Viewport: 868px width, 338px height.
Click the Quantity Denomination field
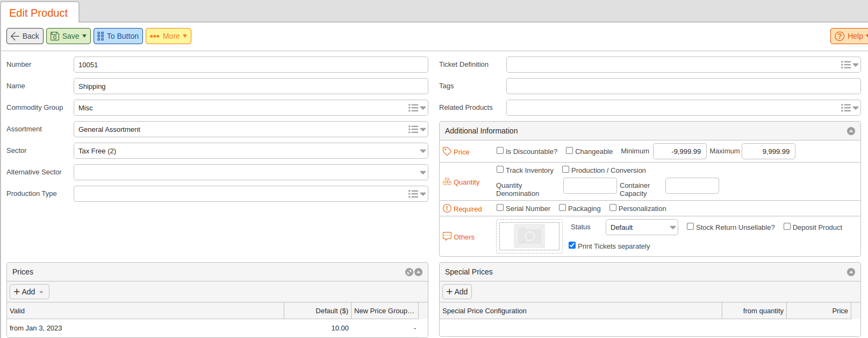[x=590, y=186]
